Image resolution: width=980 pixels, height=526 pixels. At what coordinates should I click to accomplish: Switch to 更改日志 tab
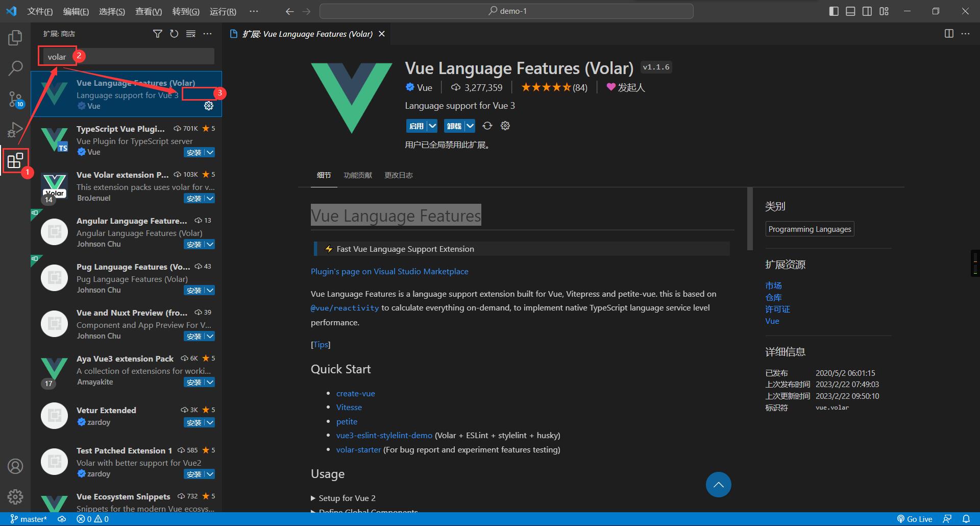pyautogui.click(x=399, y=175)
